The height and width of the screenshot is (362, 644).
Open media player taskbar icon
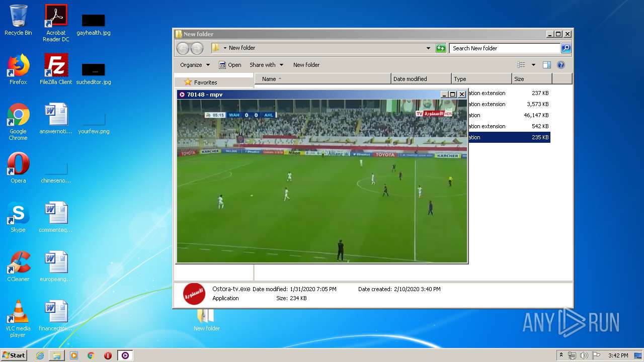74,355
